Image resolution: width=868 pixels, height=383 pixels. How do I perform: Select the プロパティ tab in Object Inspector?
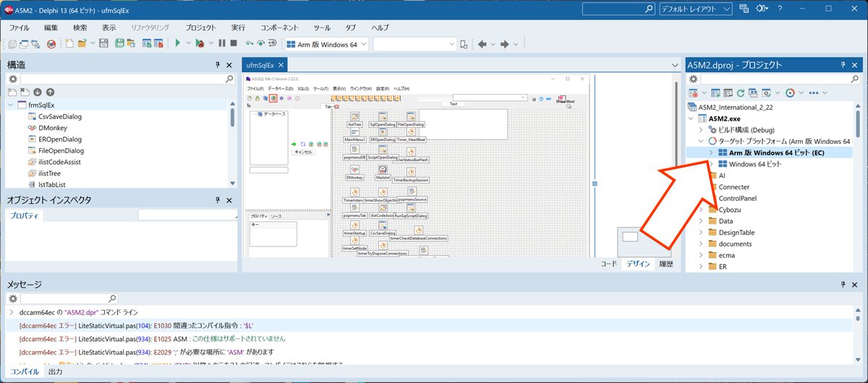tap(25, 215)
